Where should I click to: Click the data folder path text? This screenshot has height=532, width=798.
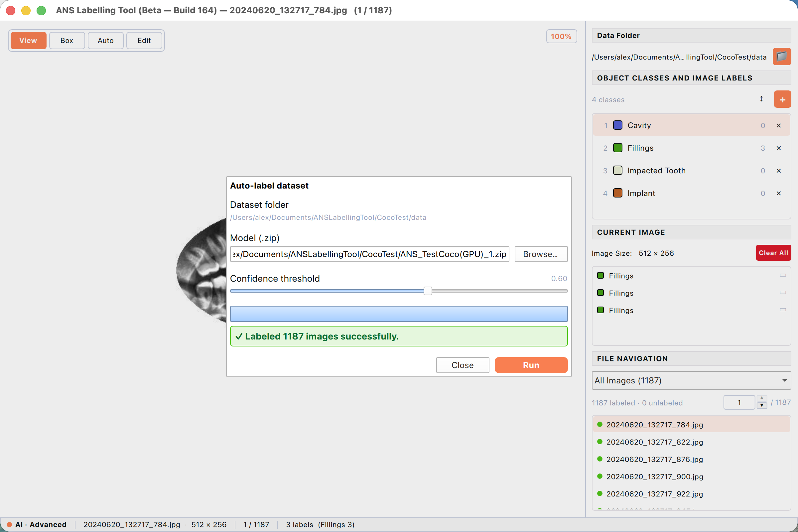[679, 57]
